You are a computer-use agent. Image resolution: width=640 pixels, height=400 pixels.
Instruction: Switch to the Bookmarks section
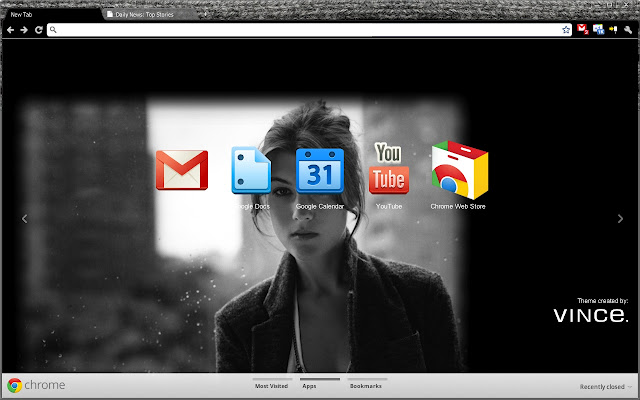365,385
